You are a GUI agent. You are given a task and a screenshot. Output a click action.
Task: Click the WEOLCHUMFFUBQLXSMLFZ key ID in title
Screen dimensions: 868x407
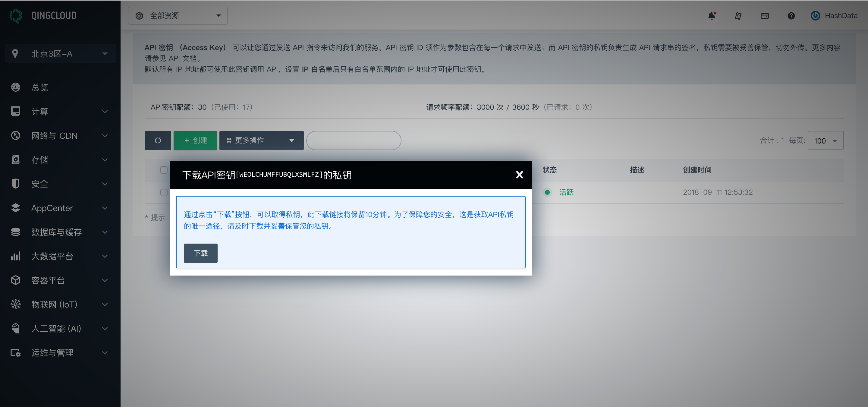point(279,175)
